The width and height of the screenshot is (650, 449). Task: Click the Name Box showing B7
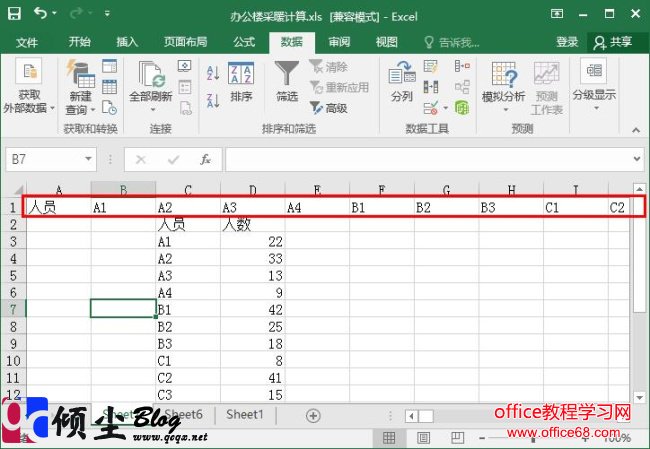pyautogui.click(x=44, y=159)
